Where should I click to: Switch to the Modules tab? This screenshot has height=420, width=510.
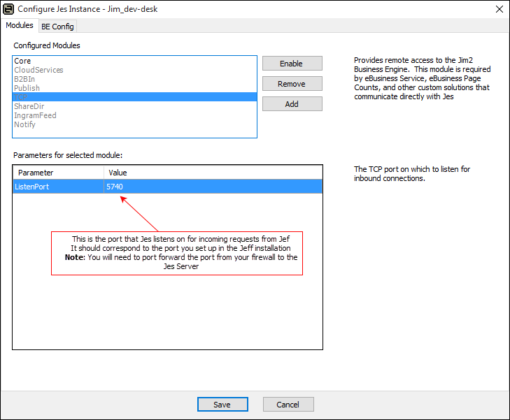click(x=20, y=25)
